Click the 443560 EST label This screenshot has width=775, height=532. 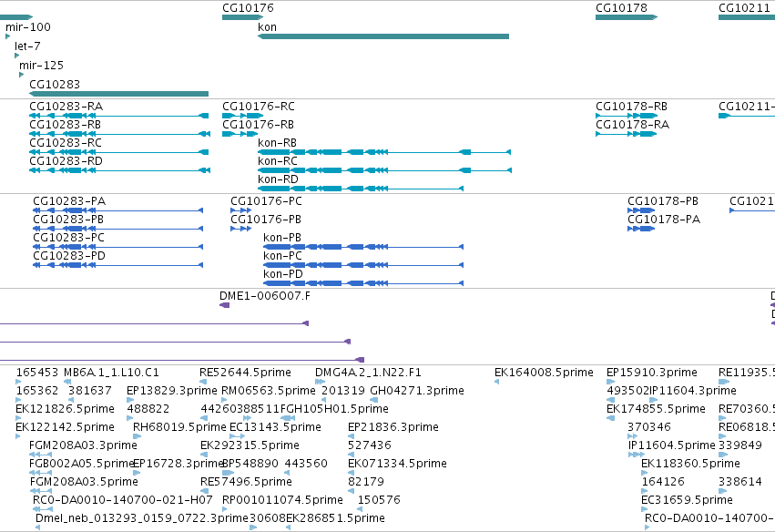point(306,464)
